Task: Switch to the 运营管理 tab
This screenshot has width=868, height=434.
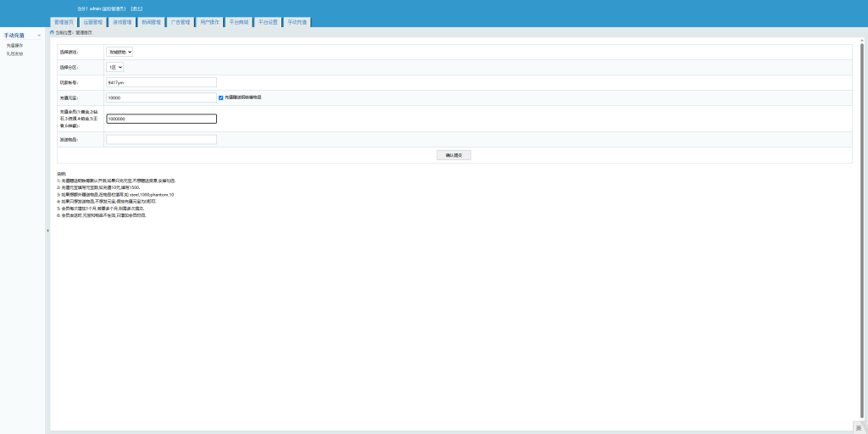Action: click(x=93, y=22)
